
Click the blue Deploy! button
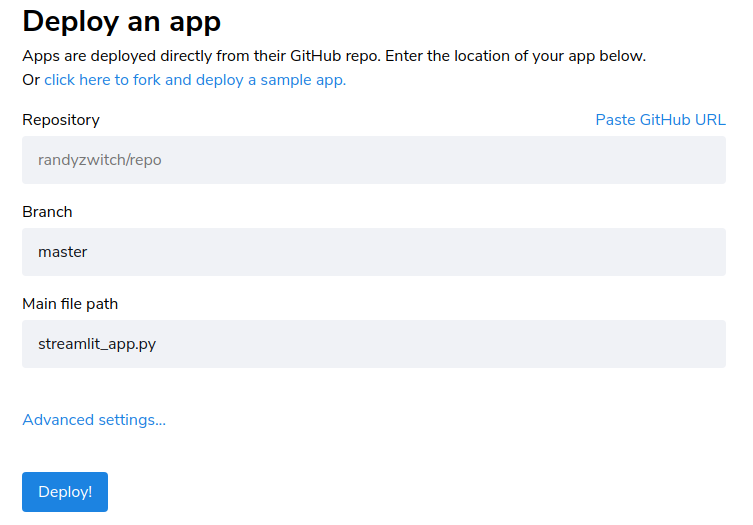pyautogui.click(x=65, y=492)
